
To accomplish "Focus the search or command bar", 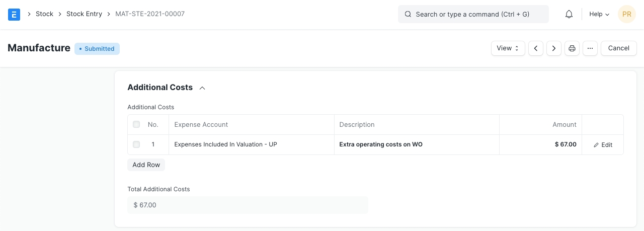I will click(x=473, y=14).
